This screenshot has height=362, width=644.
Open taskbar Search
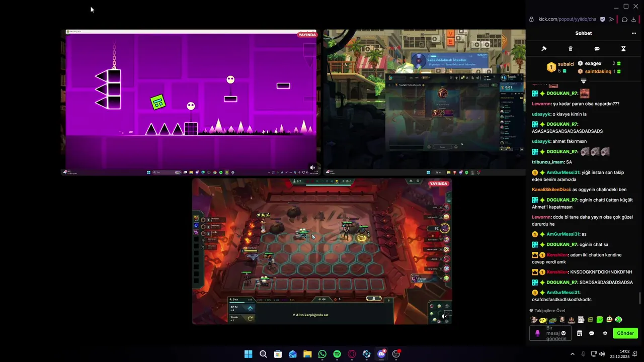coord(263,354)
